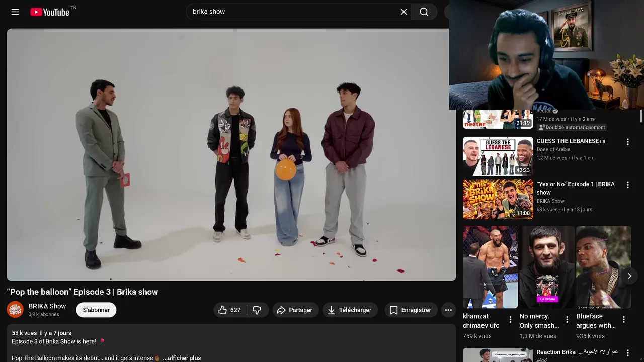Image resolution: width=644 pixels, height=362 pixels.
Task: Open the BRIKA Show channel avatar
Action: click(15, 310)
